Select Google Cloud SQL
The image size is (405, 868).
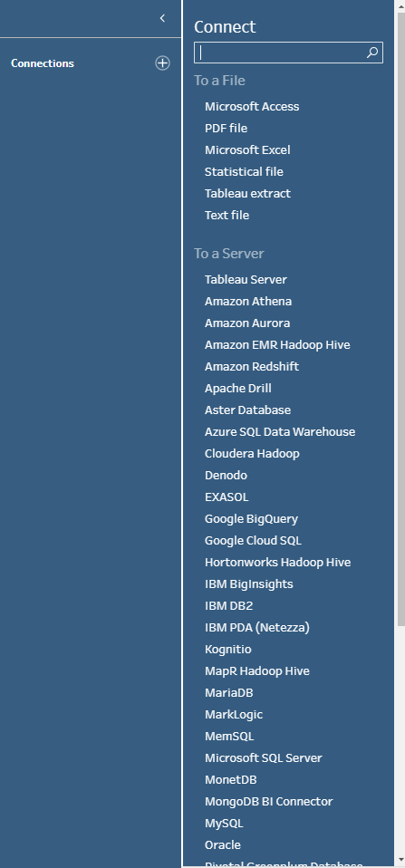click(x=253, y=540)
